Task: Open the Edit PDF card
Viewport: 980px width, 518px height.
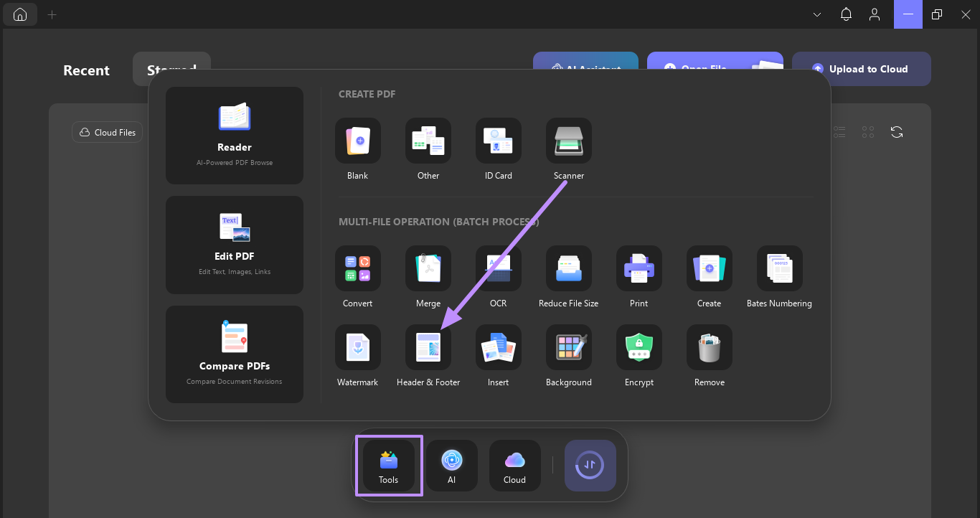Action: [x=234, y=245]
